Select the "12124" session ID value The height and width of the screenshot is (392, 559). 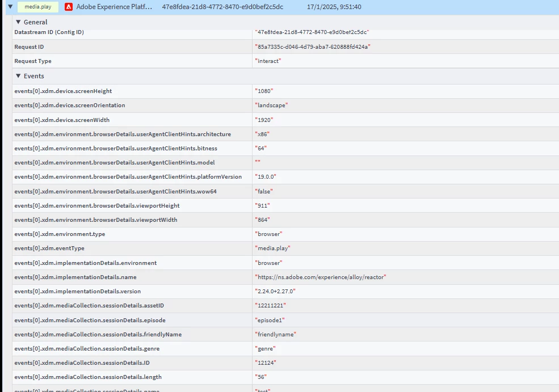[x=266, y=363]
